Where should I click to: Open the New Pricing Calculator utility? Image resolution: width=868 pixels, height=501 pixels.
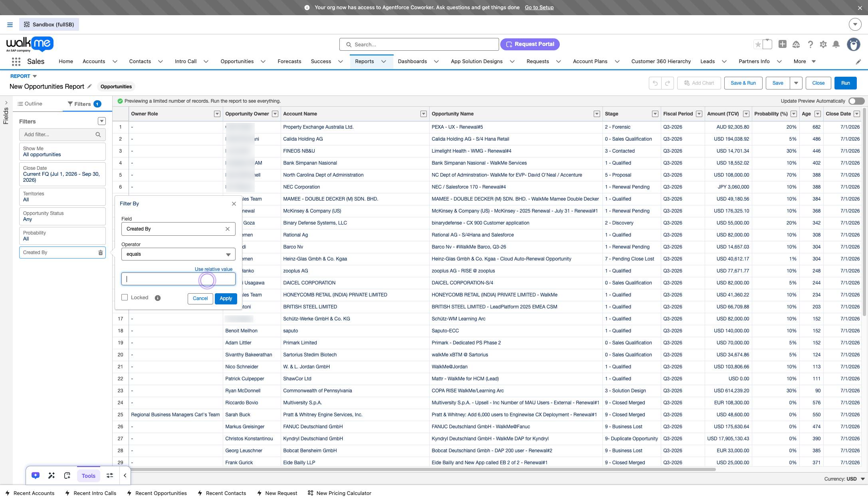[339, 493]
